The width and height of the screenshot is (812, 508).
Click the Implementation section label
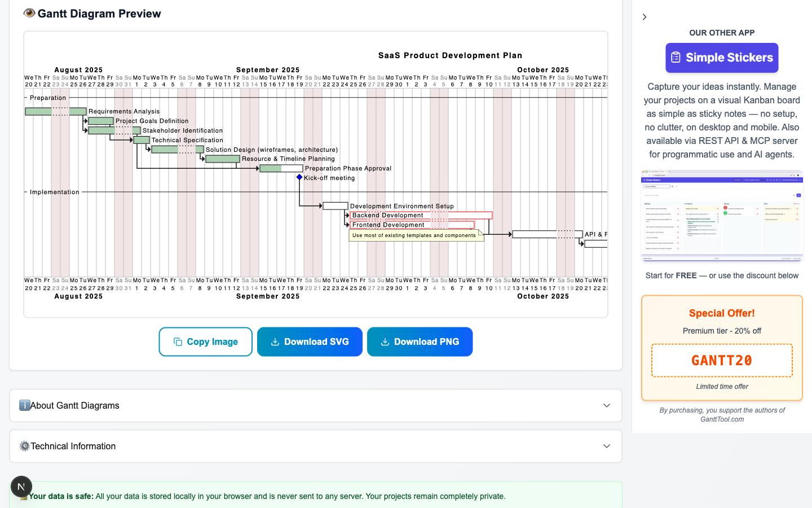coord(55,192)
